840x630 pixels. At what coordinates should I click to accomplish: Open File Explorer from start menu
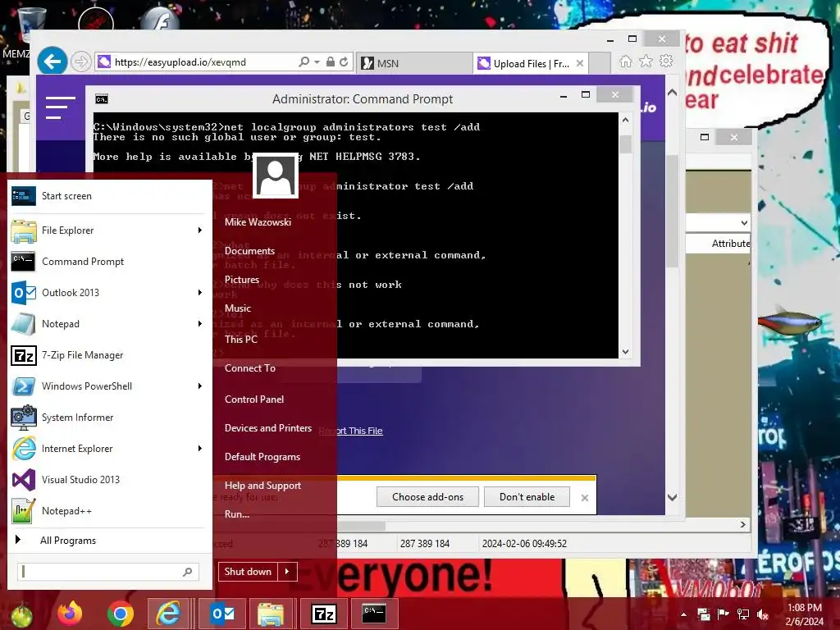[x=110, y=231]
